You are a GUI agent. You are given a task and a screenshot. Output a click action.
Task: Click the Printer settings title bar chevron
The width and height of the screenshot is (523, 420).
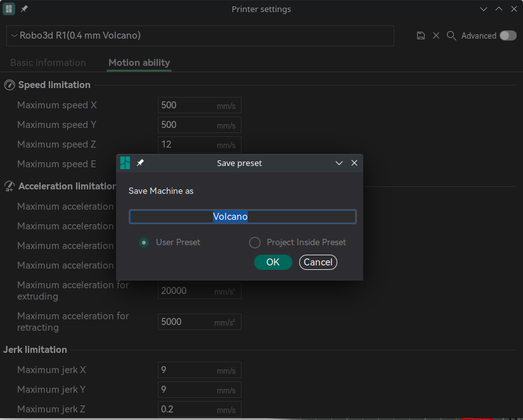tap(484, 9)
